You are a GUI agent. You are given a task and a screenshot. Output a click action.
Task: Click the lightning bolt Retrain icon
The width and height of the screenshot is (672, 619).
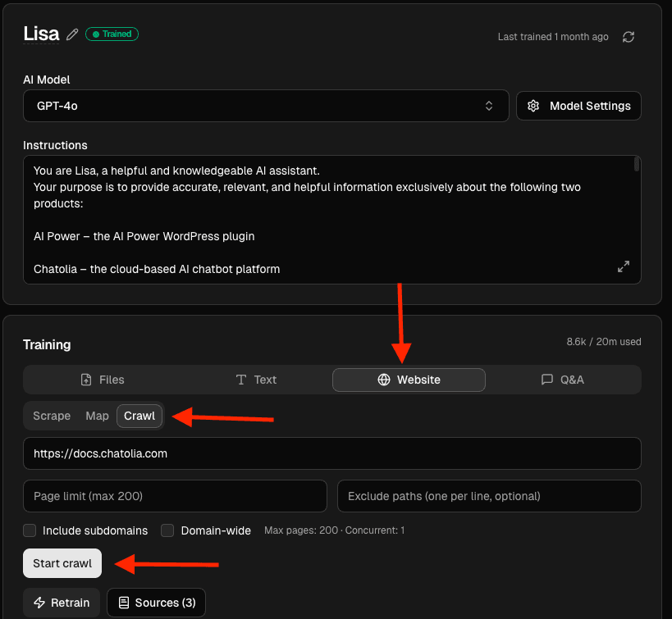[x=39, y=603]
